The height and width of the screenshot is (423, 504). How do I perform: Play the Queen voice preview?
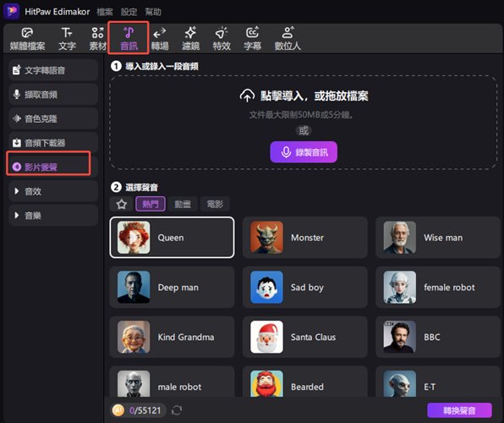click(134, 238)
